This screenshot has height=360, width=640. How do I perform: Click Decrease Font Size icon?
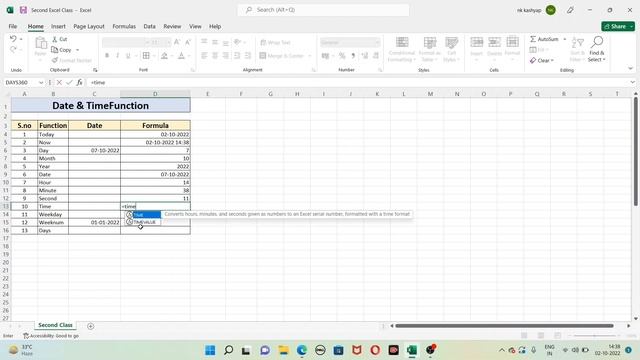point(188,42)
